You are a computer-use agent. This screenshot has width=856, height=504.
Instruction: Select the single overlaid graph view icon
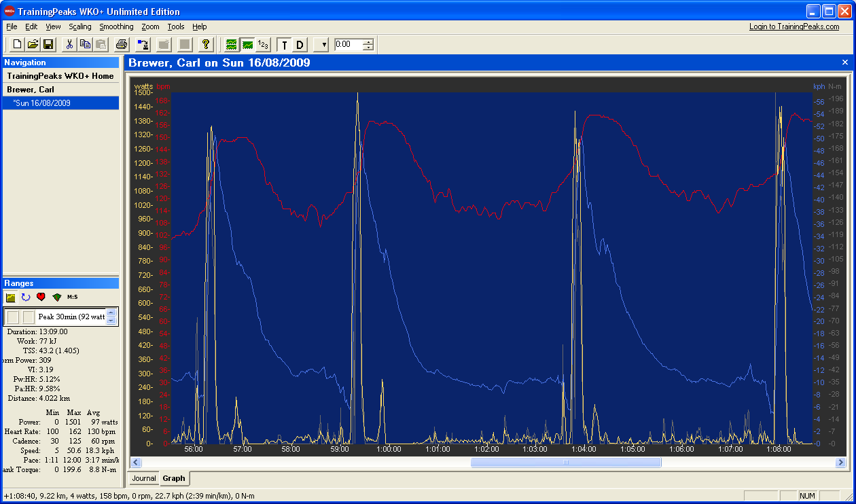coord(247,44)
